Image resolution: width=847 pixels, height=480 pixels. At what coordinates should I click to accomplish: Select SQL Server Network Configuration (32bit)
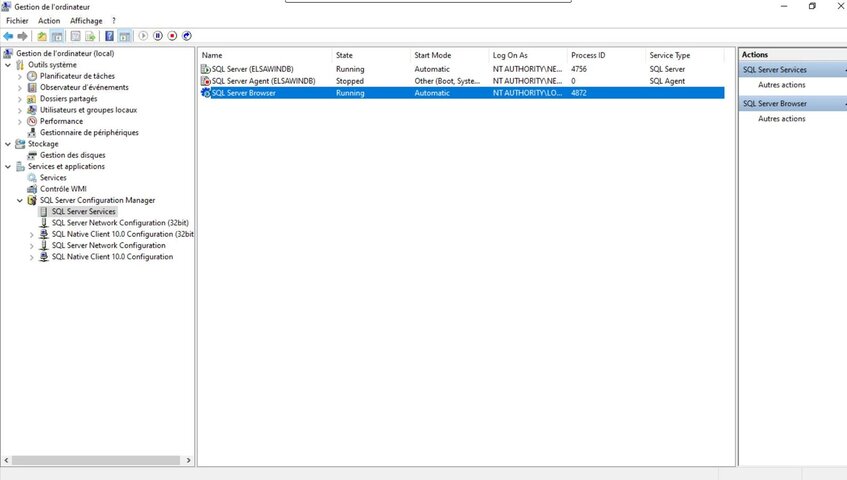tap(120, 223)
